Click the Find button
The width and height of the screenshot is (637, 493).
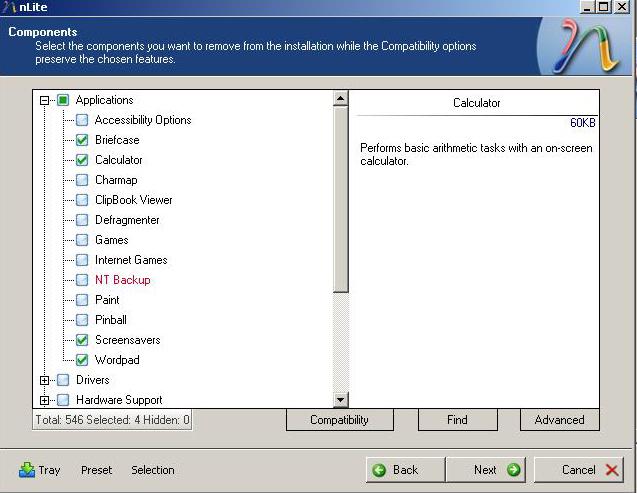pyautogui.click(x=457, y=419)
